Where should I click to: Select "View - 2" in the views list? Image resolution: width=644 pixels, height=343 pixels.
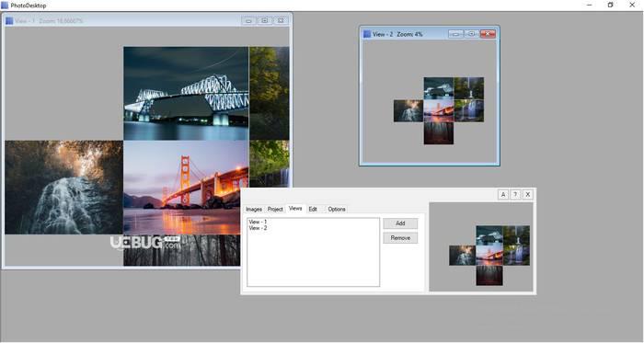click(258, 228)
